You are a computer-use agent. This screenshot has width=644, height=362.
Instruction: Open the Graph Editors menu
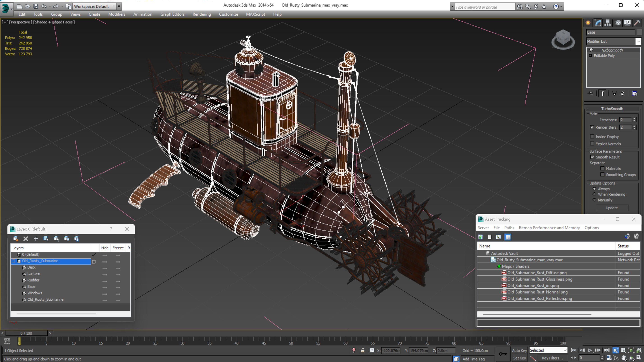(172, 14)
